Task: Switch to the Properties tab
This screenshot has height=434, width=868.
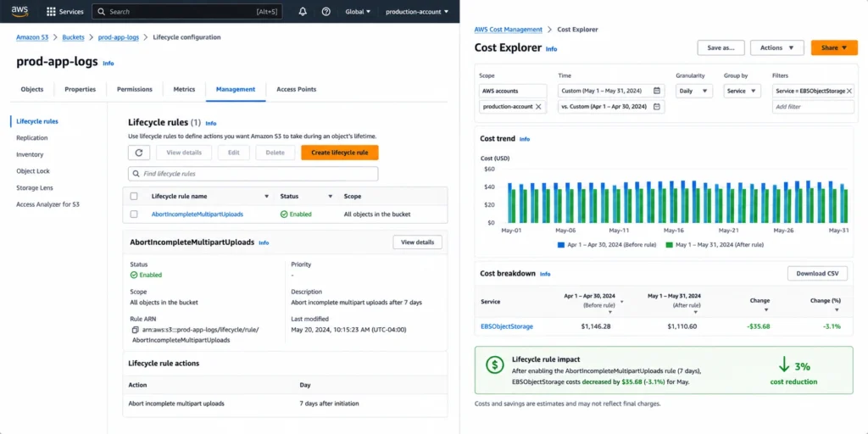Action: 81,89
